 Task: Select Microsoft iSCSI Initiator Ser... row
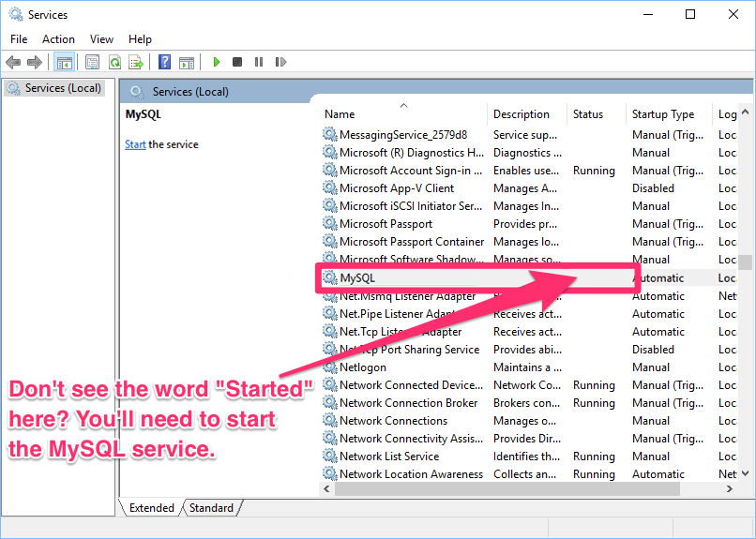[528, 206]
